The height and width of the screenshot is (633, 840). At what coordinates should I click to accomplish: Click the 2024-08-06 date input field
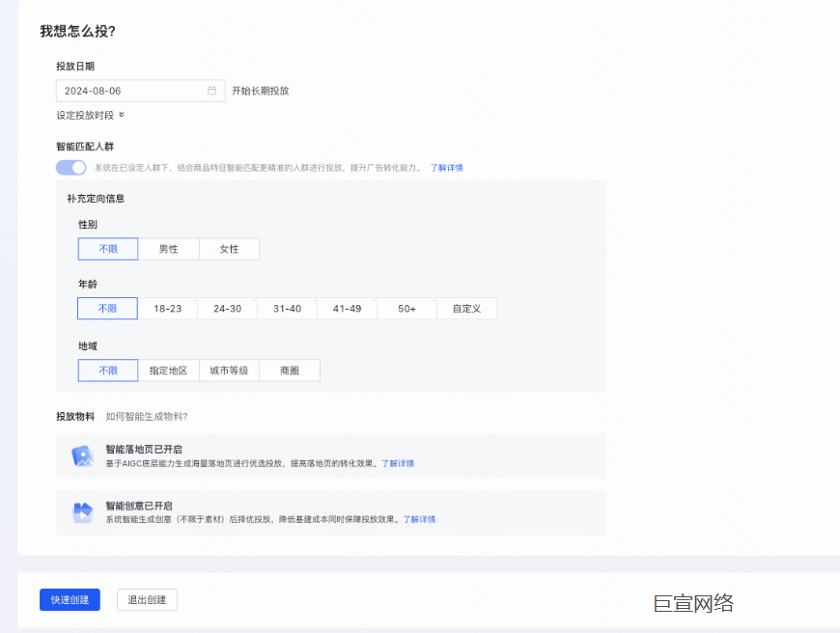(x=126, y=89)
